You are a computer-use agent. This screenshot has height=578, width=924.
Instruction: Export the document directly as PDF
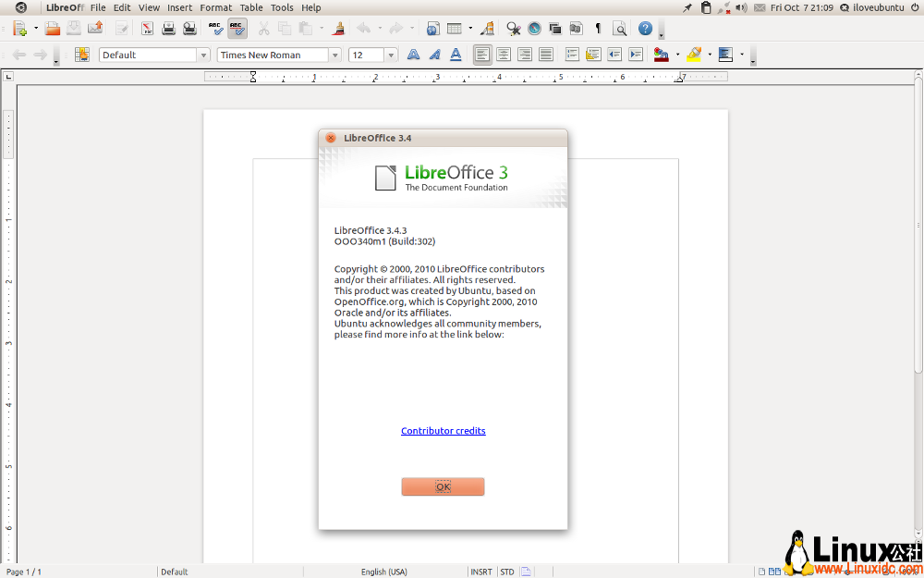147,28
